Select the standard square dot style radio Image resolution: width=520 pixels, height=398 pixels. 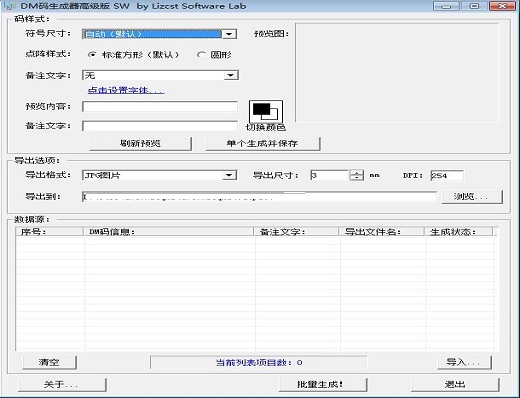92,55
